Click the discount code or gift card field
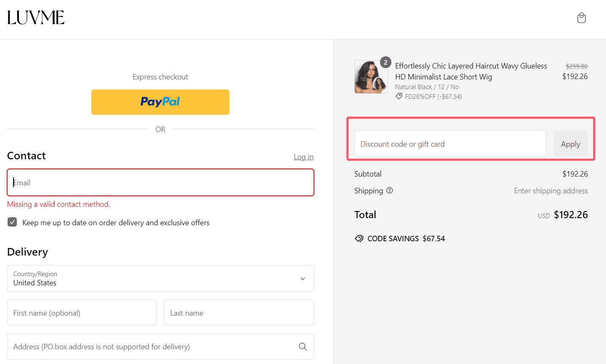 (x=450, y=144)
